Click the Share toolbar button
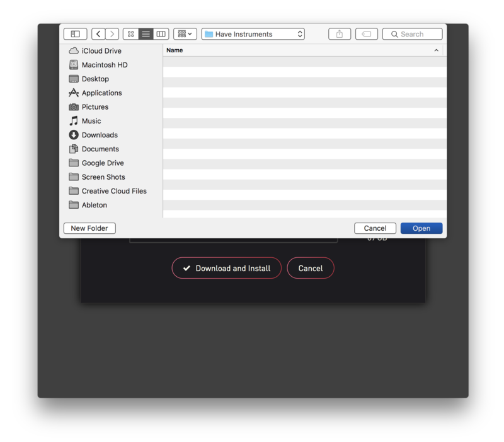504x442 pixels. (340, 34)
